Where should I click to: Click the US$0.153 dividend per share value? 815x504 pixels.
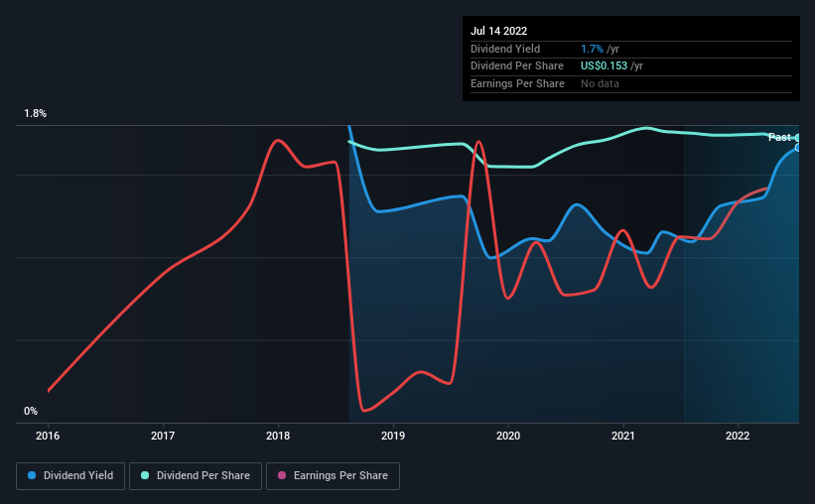click(604, 66)
